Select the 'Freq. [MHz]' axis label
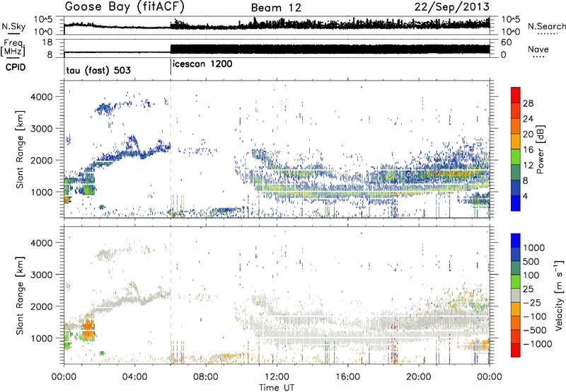This screenshot has height=392, width=566. click(13, 48)
